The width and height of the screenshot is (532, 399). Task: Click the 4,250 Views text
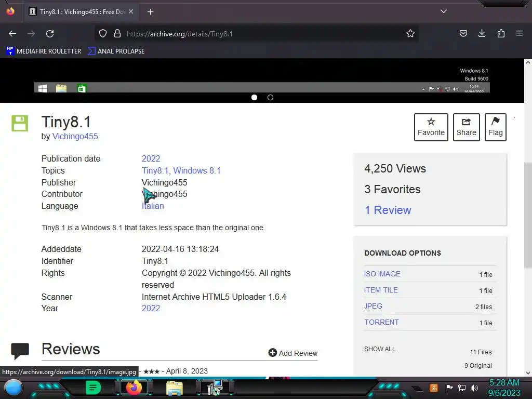395,169
